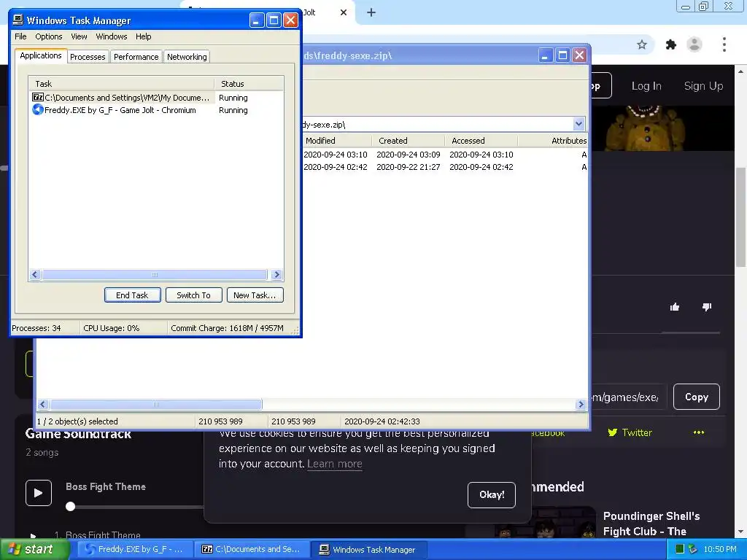The width and height of the screenshot is (747, 560).
Task: Switch to the Performance tab
Action: [x=136, y=57]
